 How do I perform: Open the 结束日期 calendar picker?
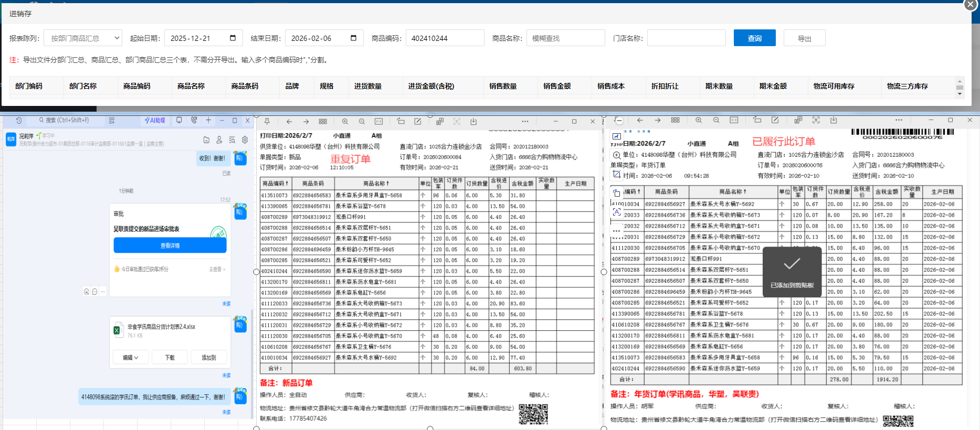(x=353, y=38)
